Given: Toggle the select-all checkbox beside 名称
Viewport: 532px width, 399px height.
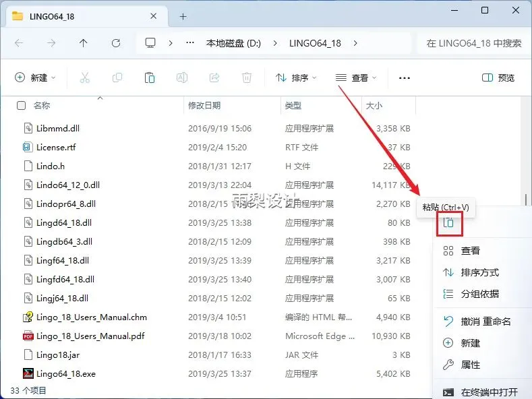Looking at the screenshot, I should point(21,106).
